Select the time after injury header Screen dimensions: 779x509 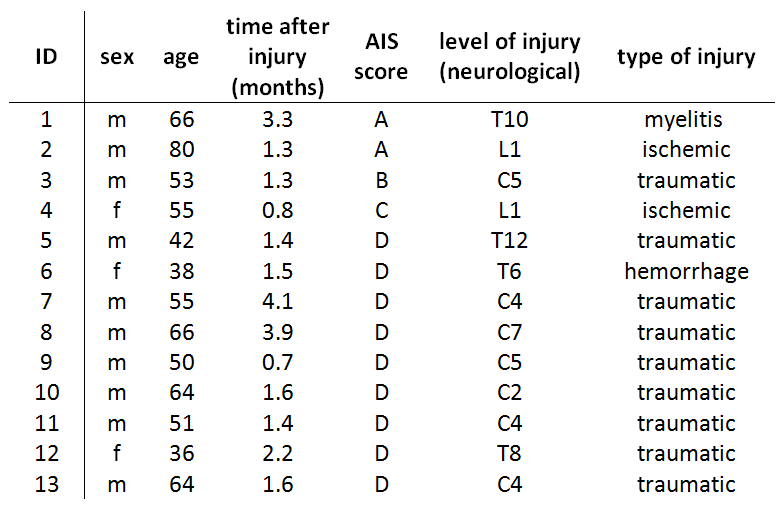point(278,56)
